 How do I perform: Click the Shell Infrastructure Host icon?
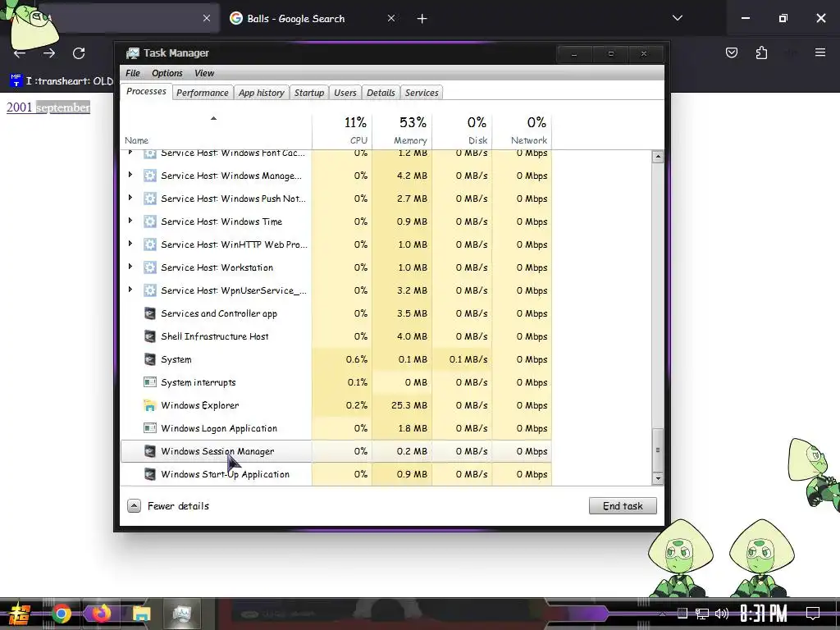(x=150, y=336)
